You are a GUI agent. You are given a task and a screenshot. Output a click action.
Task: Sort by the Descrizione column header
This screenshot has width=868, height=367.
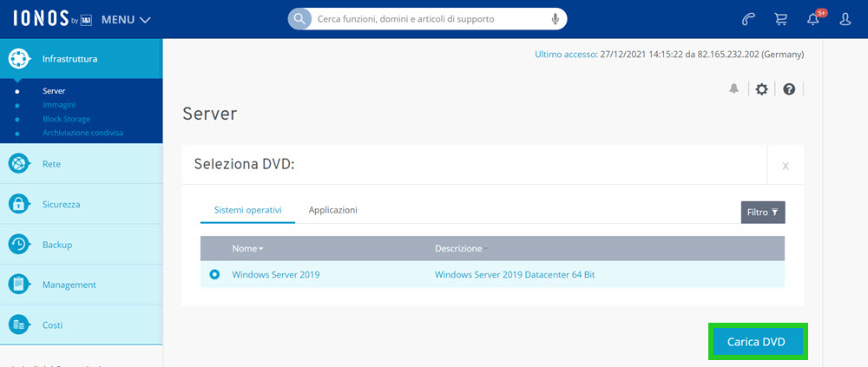459,248
